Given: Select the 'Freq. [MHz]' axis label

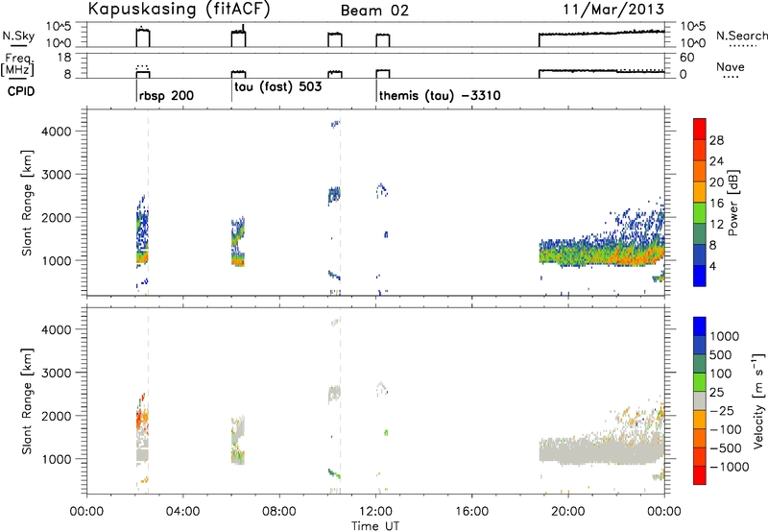Looking at the screenshot, I should pyautogui.click(x=18, y=65).
